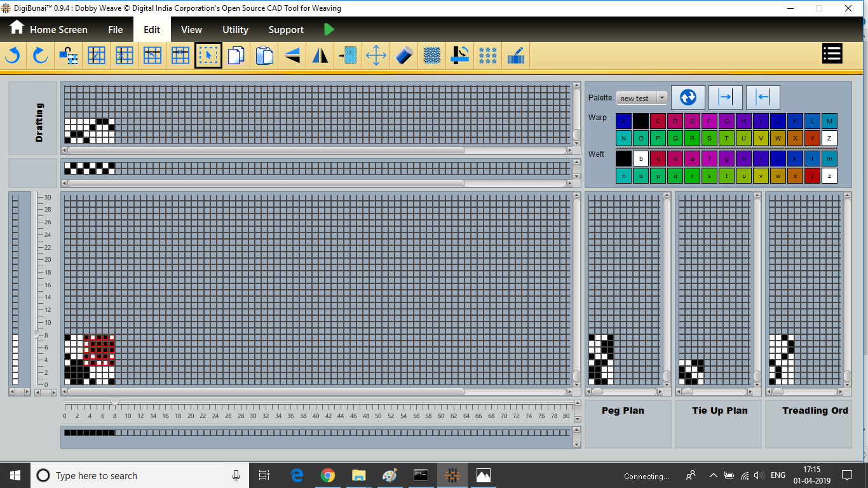This screenshot has width=868, height=488.
Task: Click the blue thread spool icon
Action: pyautogui.click(x=404, y=56)
